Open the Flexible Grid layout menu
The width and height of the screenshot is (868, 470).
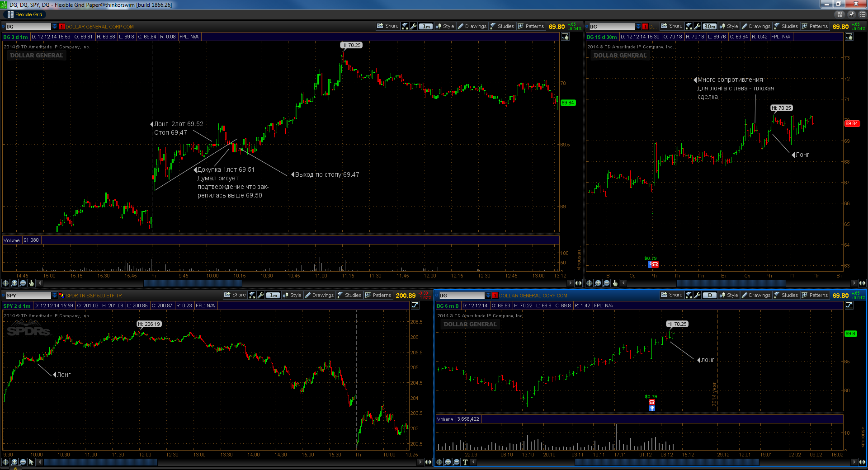point(25,14)
